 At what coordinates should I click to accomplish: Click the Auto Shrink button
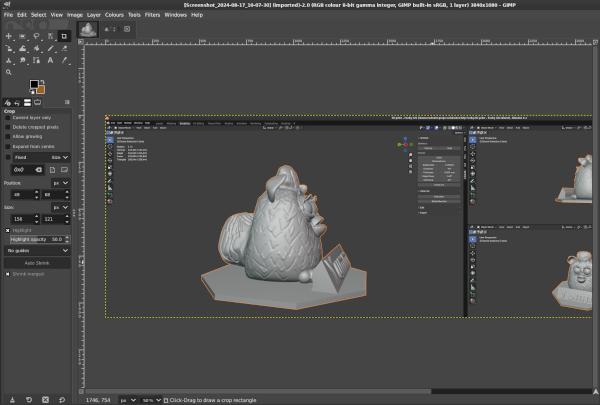click(x=37, y=263)
